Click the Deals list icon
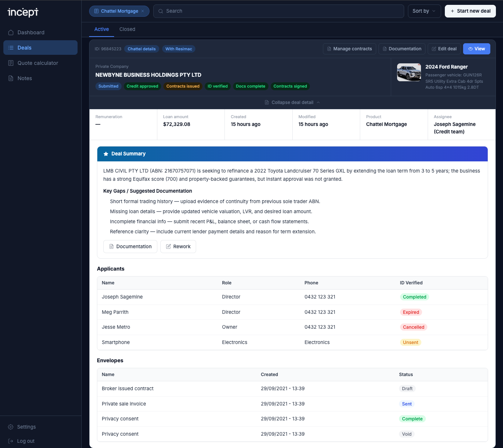This screenshot has height=448, width=503. click(x=11, y=48)
